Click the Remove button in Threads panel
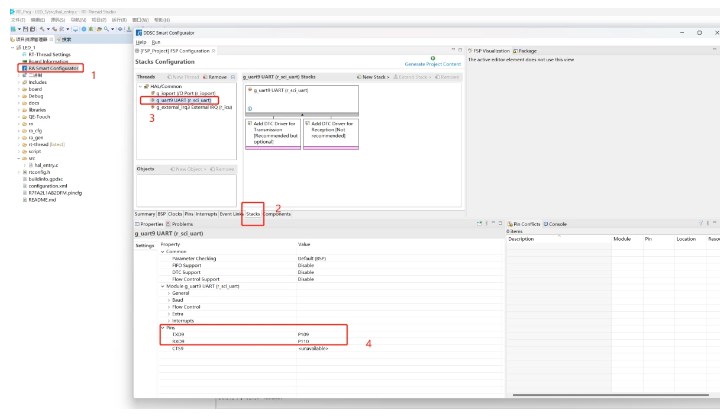The height and width of the screenshot is (419, 725). (215, 77)
